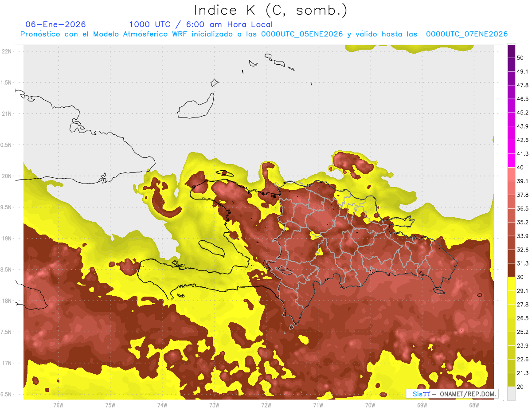Pick the bright yellow swatch between 29.1 and 30
Image resolution: width=532 pixels, height=411 pixels.
[511, 284]
